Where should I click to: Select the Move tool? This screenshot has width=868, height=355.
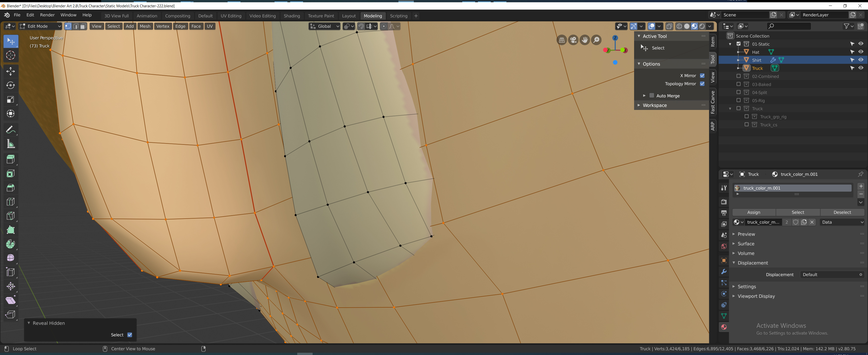point(11,71)
